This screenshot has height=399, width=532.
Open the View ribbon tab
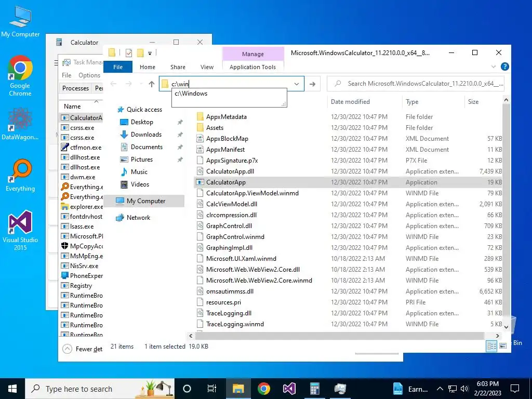point(207,67)
